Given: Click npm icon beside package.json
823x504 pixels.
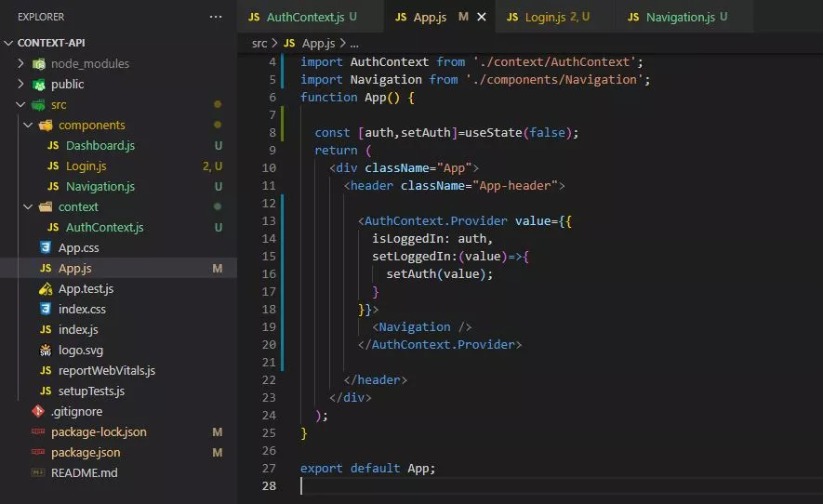Looking at the screenshot, I should coord(38,452).
